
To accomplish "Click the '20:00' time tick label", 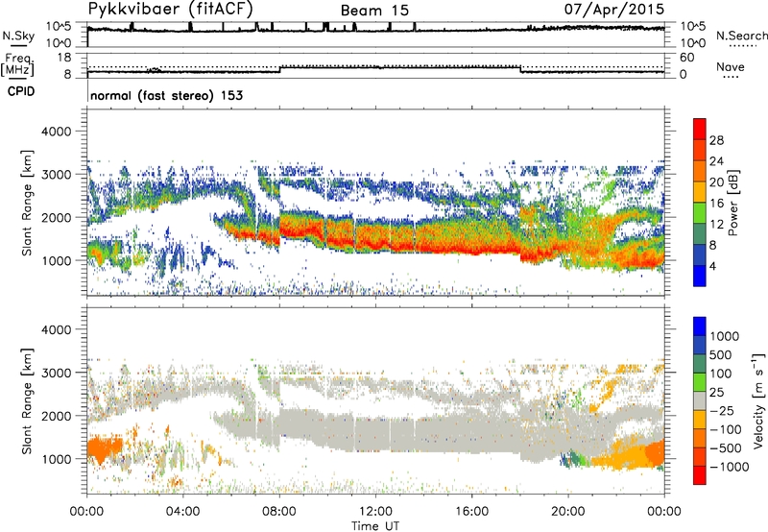I will (568, 512).
